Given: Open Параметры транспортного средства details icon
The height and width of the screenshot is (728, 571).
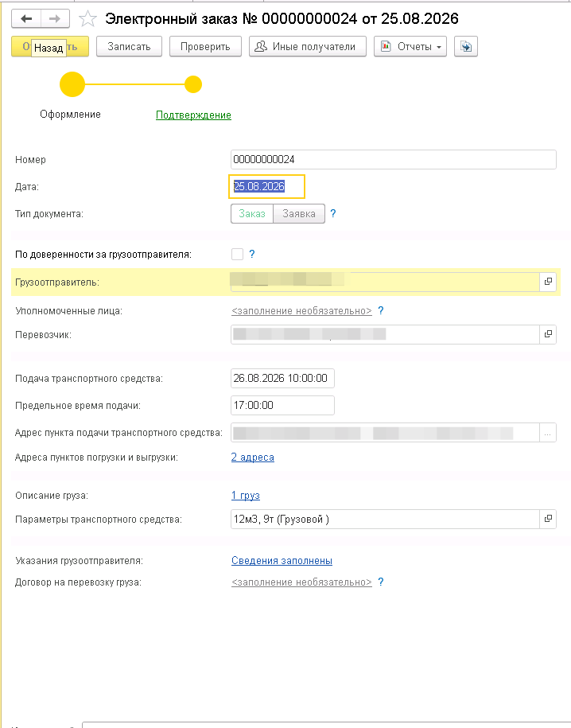Looking at the screenshot, I should click(x=548, y=519).
